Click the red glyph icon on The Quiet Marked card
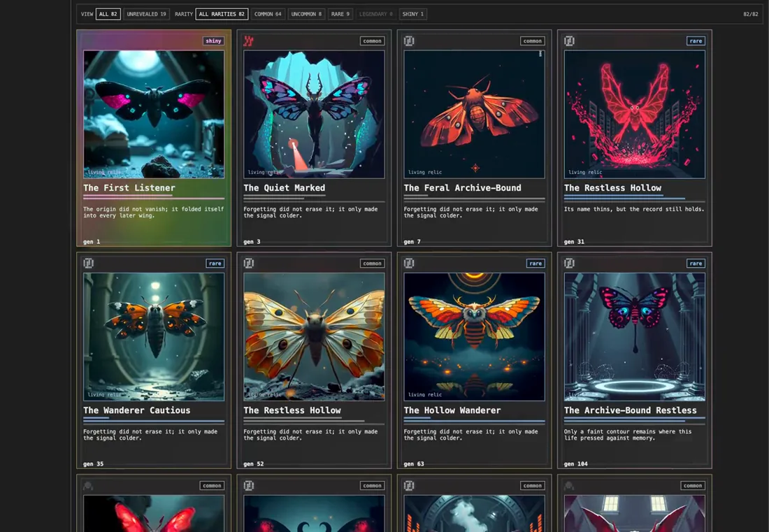The width and height of the screenshot is (769, 532). 249,41
